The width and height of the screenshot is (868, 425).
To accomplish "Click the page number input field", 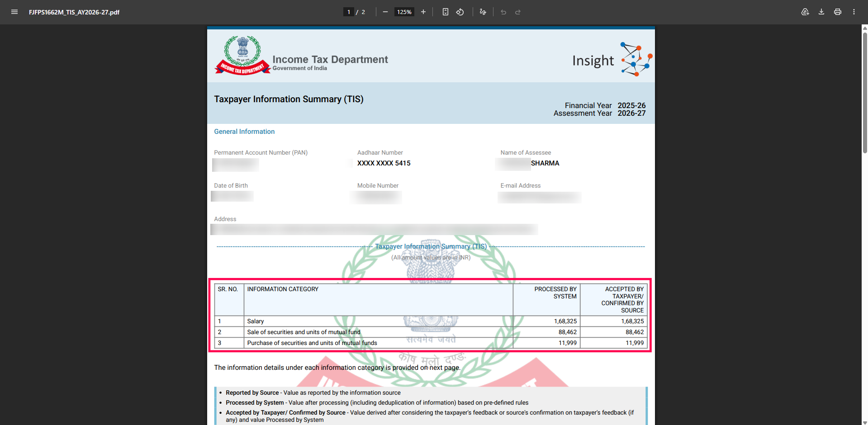I will pos(348,12).
